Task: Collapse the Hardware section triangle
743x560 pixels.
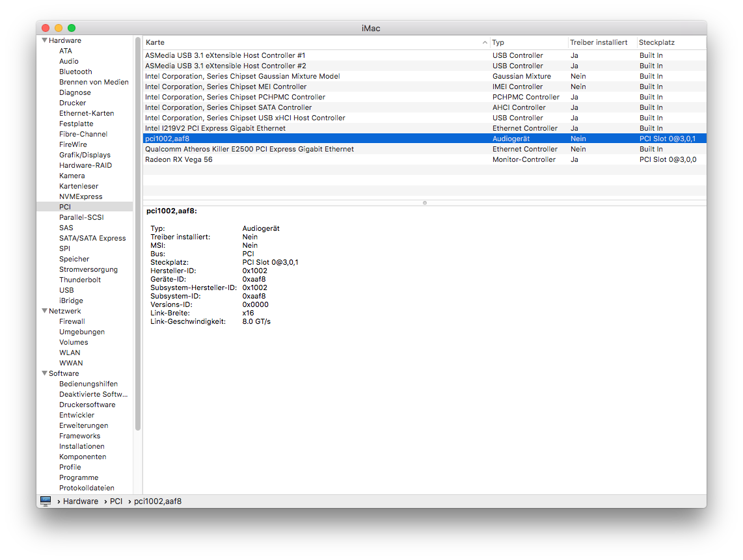Action: [x=44, y=40]
